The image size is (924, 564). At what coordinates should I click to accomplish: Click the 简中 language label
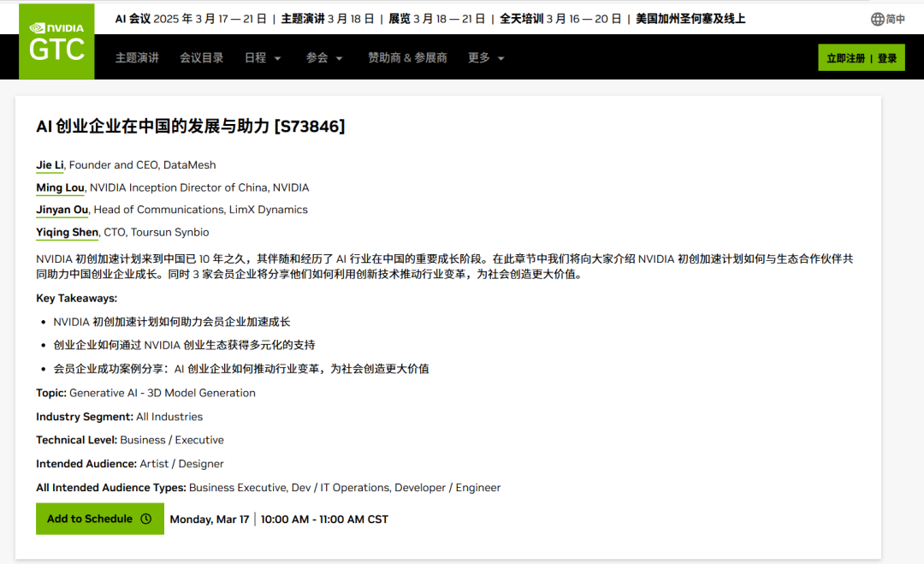pos(896,19)
